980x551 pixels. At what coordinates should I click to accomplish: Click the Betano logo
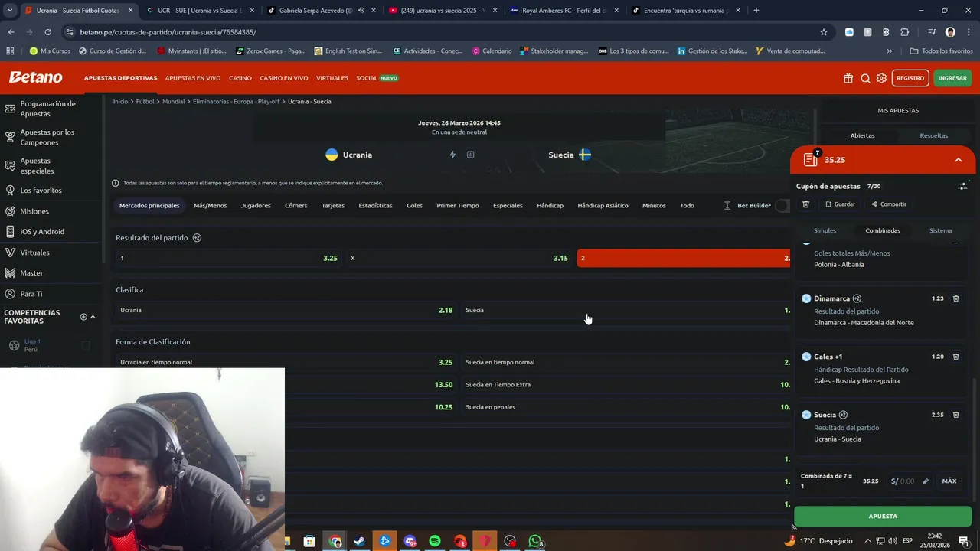[x=35, y=77]
